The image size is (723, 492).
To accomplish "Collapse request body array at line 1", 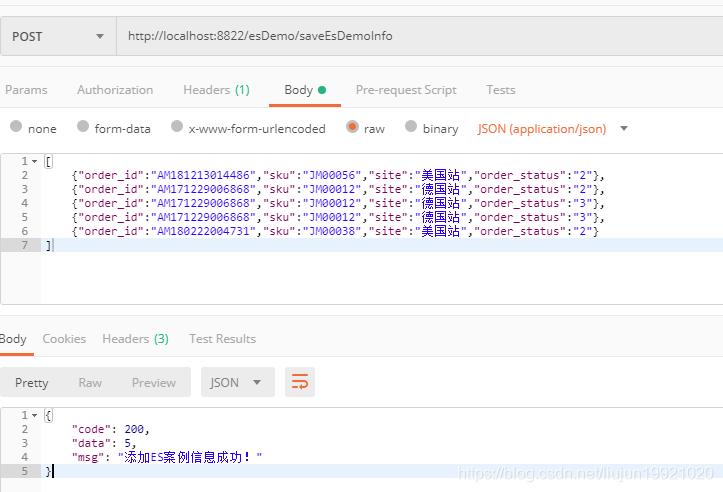I will [x=34, y=161].
